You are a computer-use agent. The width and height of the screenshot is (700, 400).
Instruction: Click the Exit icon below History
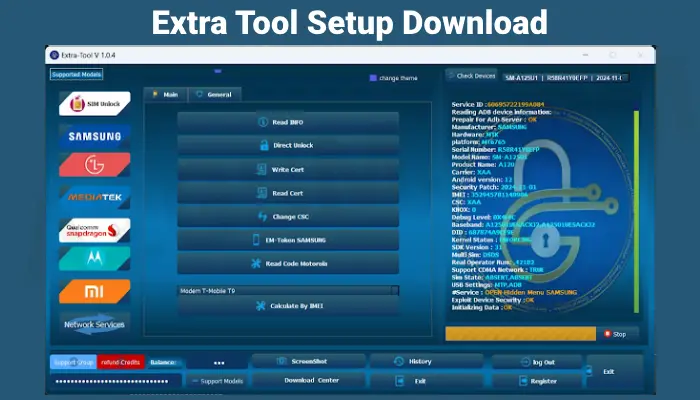point(400,381)
